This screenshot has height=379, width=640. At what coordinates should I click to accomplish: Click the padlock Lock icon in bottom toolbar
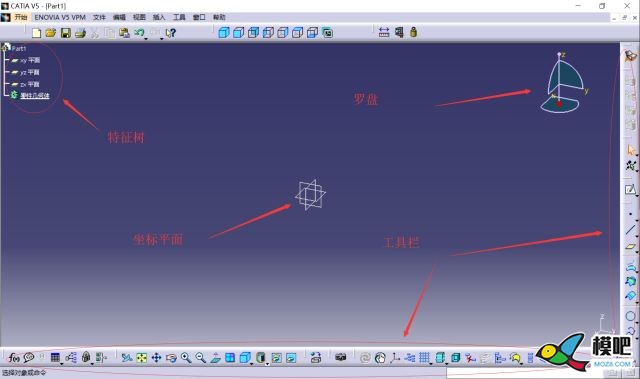click(86, 357)
